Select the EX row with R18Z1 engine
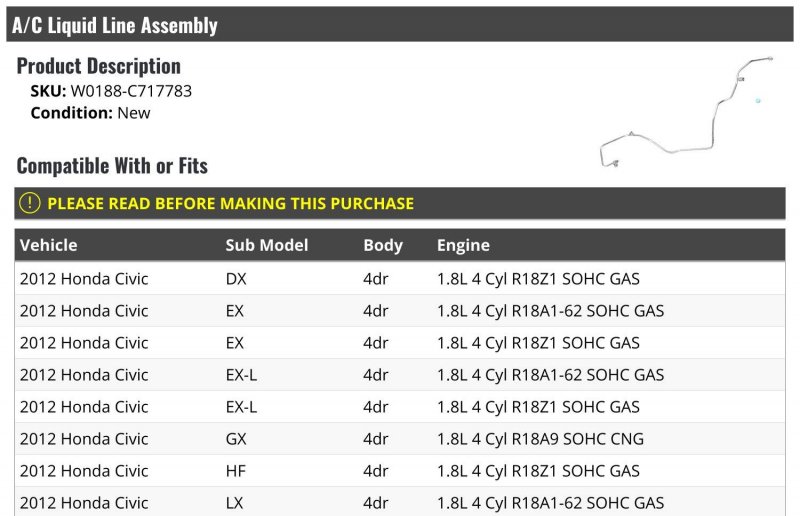The image size is (800, 516). (399, 343)
